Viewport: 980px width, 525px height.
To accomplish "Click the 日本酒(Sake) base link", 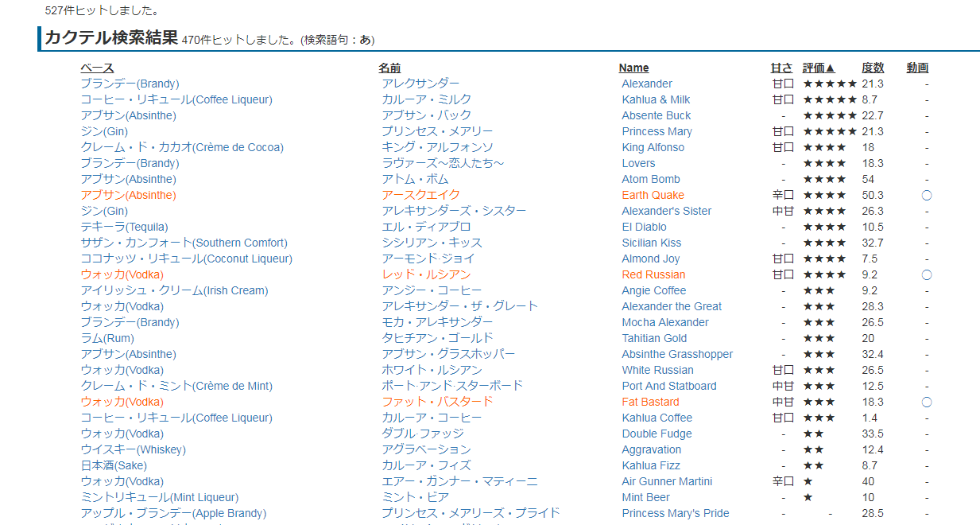I will 114,465.
